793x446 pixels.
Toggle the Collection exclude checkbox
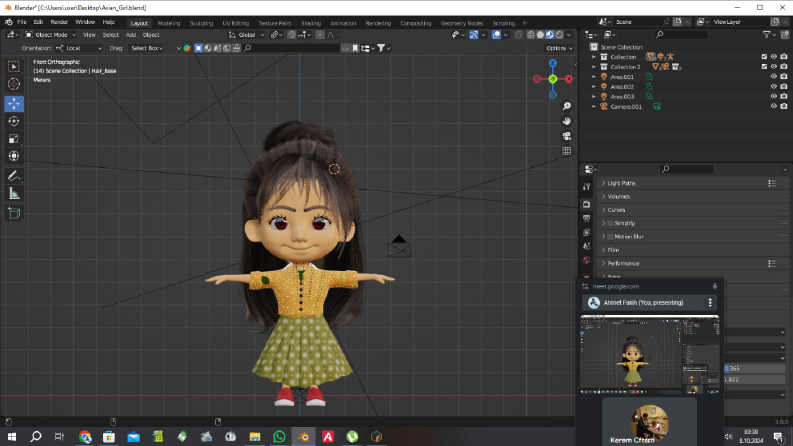(764, 57)
